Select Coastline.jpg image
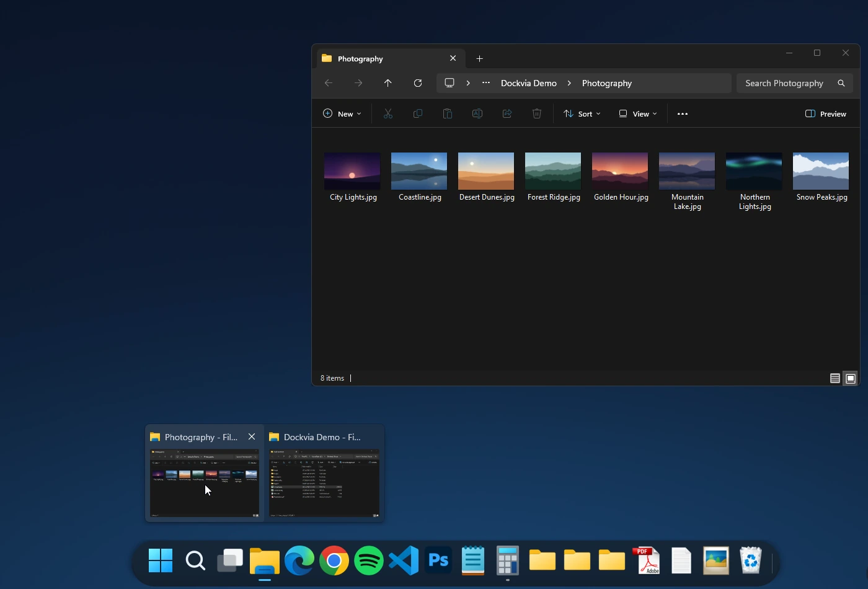Image resolution: width=868 pixels, height=589 pixels. (x=419, y=171)
